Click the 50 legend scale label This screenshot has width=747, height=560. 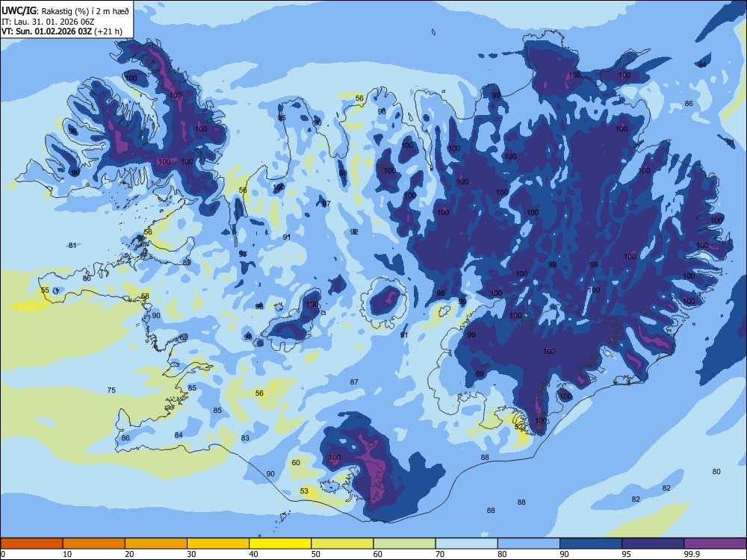(x=316, y=554)
